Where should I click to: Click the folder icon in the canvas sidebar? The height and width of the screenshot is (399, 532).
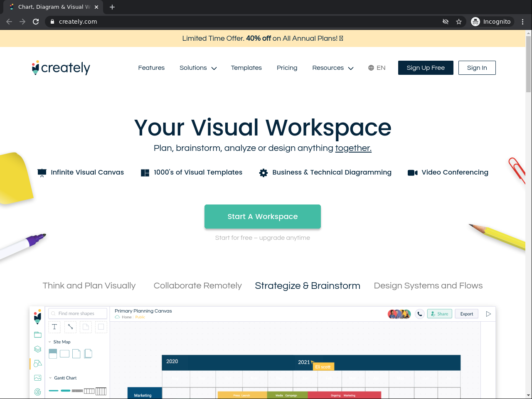tap(38, 335)
